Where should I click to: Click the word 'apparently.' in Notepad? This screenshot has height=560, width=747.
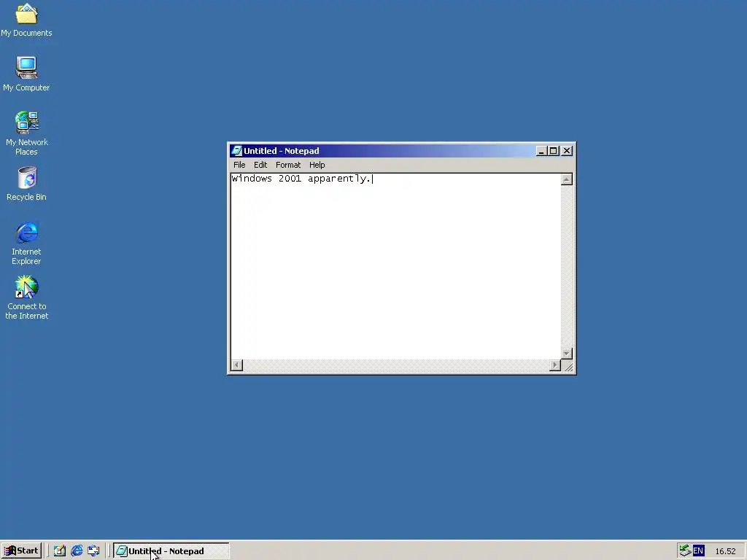click(339, 179)
